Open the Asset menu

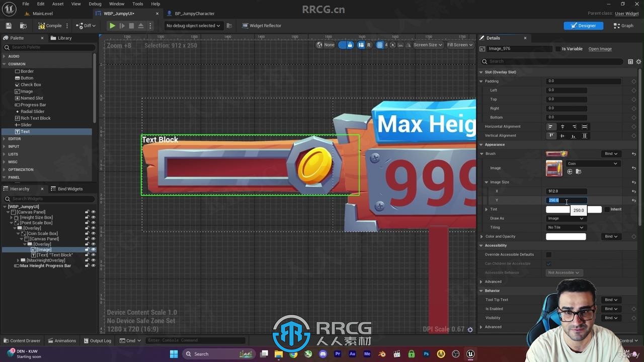58,4
